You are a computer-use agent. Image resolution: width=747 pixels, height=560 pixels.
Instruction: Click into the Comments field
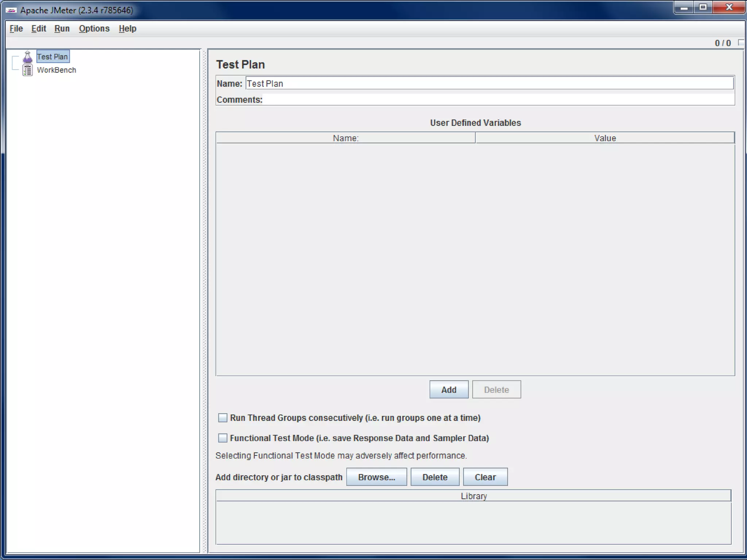click(x=498, y=100)
